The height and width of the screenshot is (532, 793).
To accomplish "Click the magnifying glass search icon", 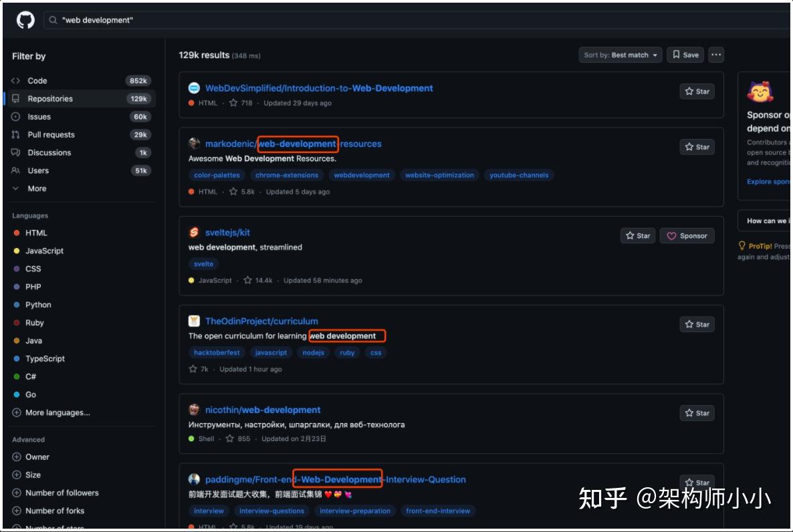I will click(x=53, y=20).
